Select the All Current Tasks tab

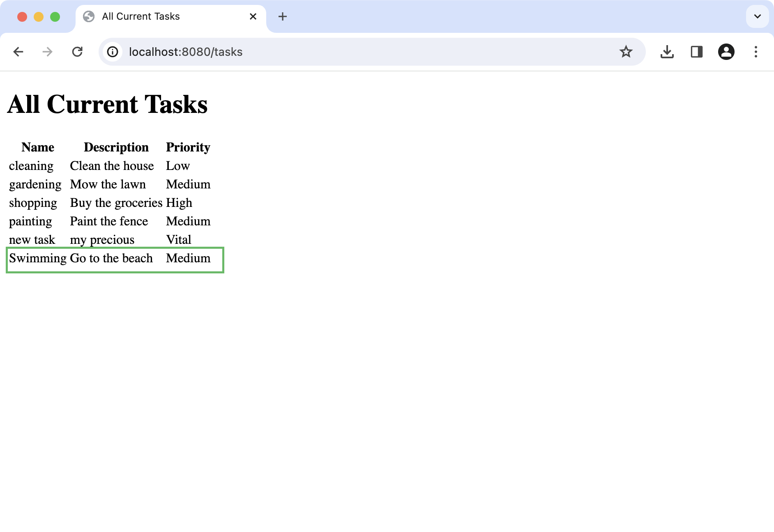point(141,16)
